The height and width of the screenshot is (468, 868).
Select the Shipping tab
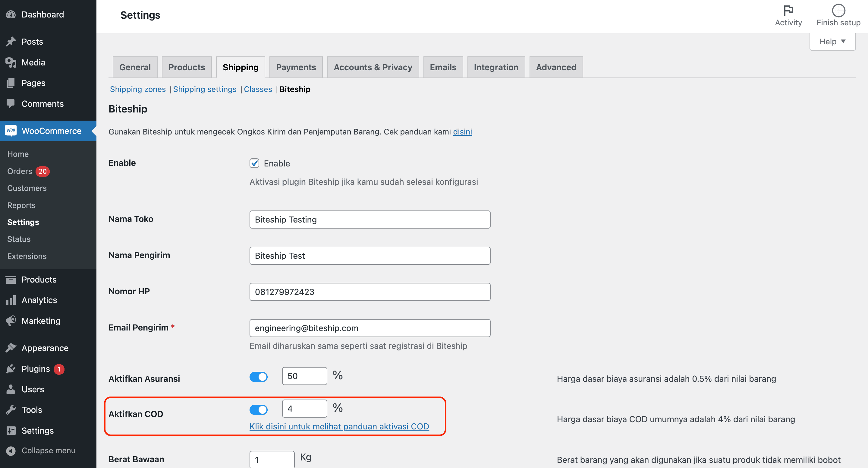pos(241,67)
